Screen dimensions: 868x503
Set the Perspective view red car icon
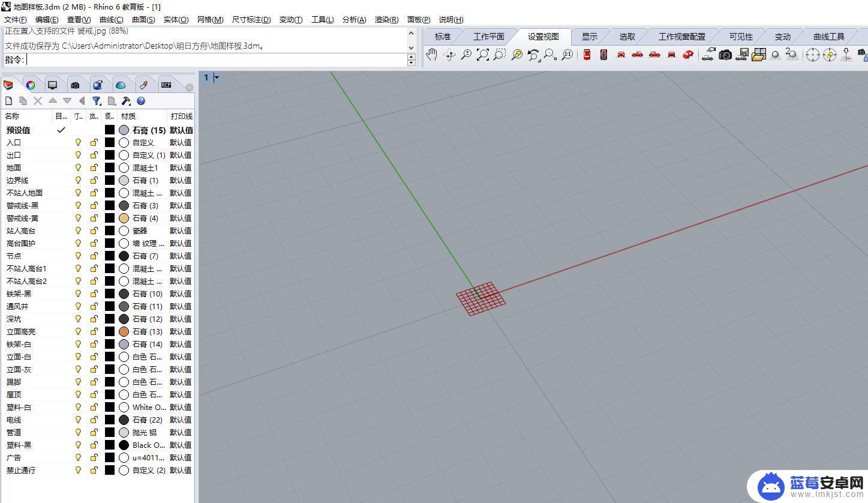pos(688,55)
